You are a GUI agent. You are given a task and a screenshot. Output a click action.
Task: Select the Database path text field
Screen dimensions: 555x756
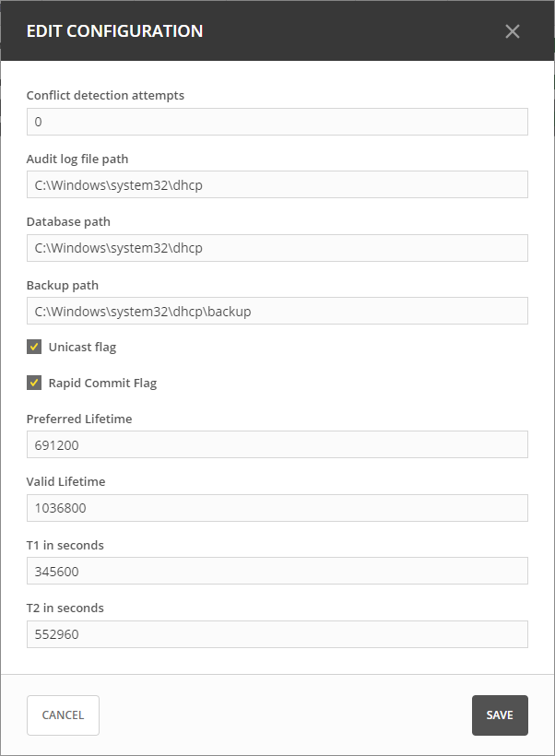[x=277, y=248]
